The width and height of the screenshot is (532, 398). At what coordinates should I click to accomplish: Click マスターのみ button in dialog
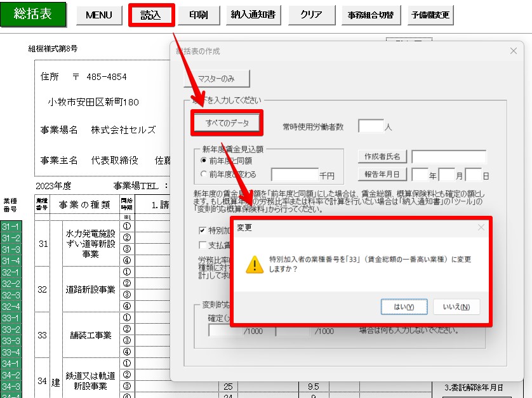(216, 79)
